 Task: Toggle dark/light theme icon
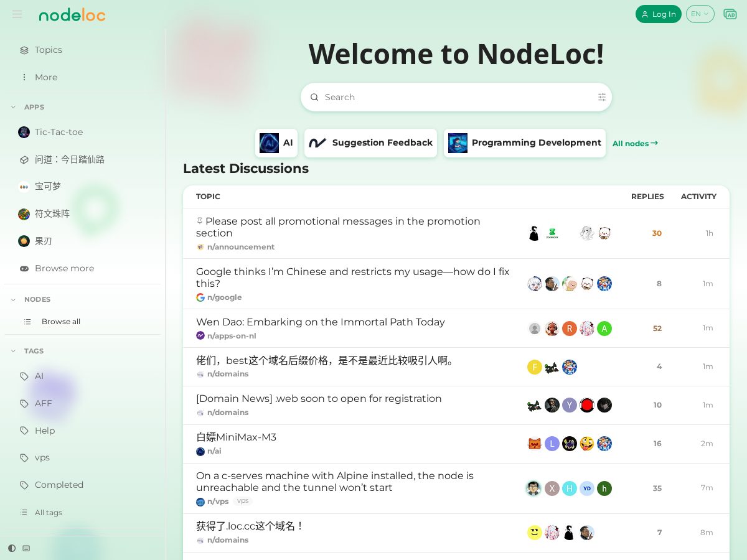[x=12, y=548]
